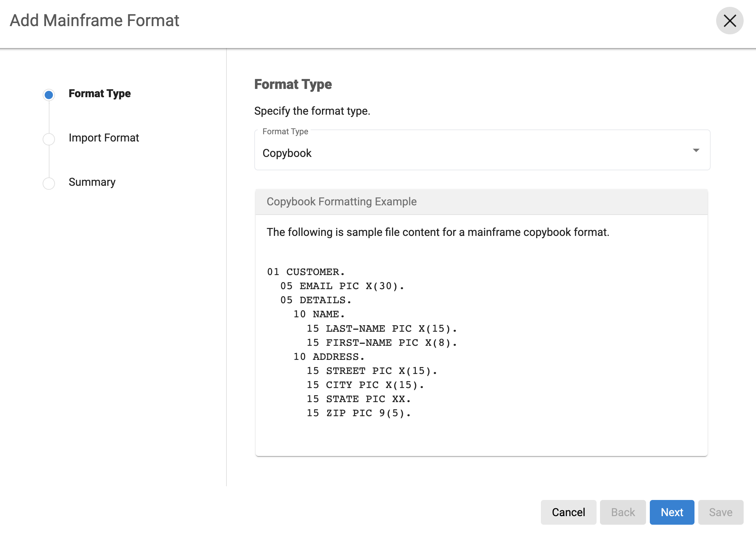Click the Format Type field label
Viewport: 756px width, 535px height.
(285, 132)
